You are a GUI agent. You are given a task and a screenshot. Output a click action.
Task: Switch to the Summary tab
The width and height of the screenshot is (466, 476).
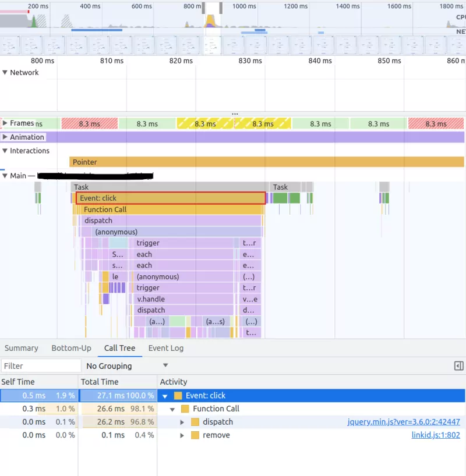click(x=21, y=348)
